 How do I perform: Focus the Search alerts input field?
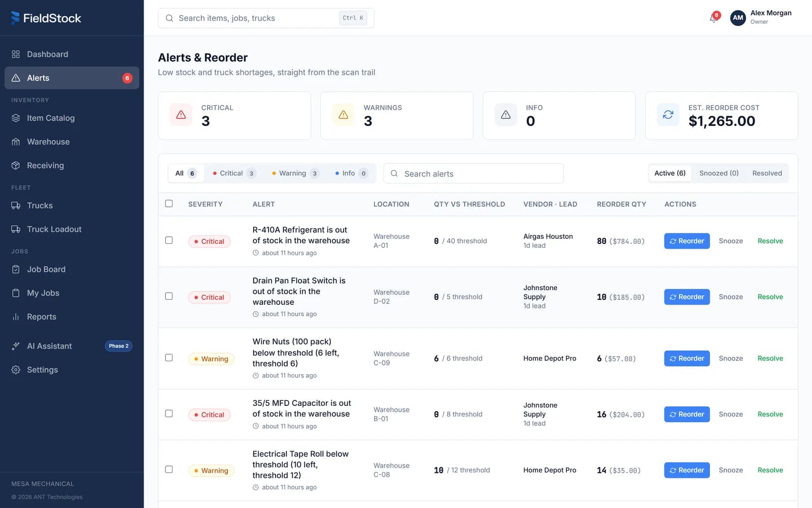[473, 173]
